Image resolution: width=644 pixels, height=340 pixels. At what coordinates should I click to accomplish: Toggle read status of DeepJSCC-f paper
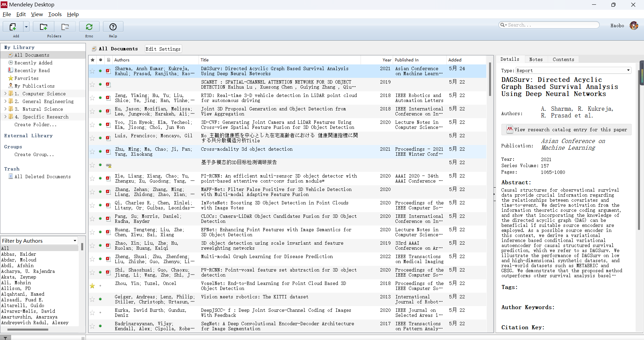100,312
